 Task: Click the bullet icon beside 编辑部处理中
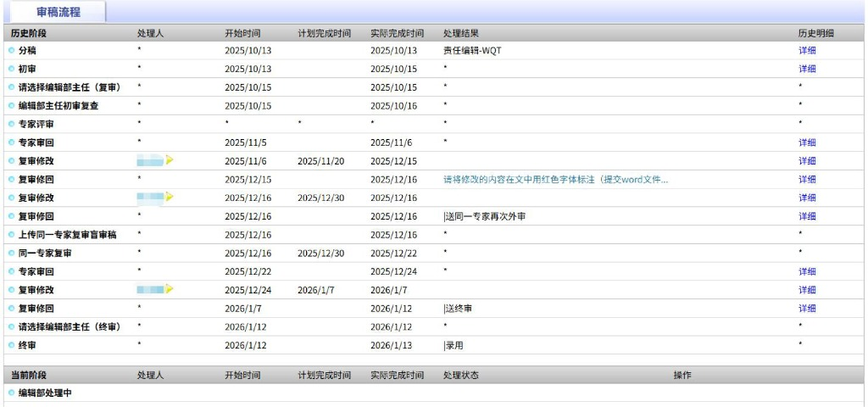click(12, 393)
